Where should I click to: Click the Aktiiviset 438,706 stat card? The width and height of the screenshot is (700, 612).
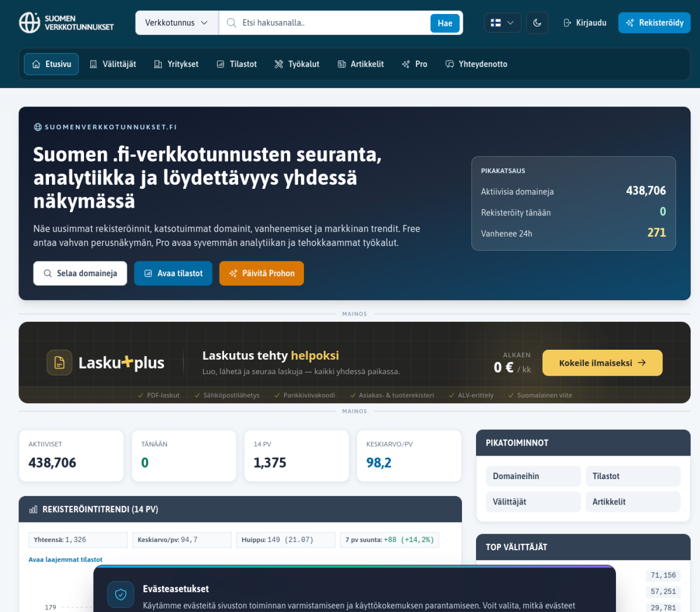tap(71, 456)
